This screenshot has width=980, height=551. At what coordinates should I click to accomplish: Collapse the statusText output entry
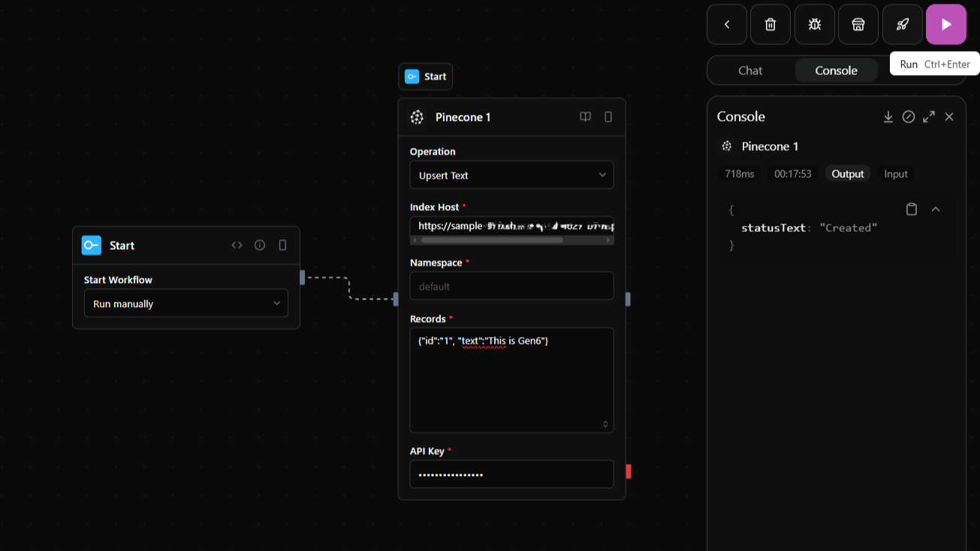coord(936,209)
